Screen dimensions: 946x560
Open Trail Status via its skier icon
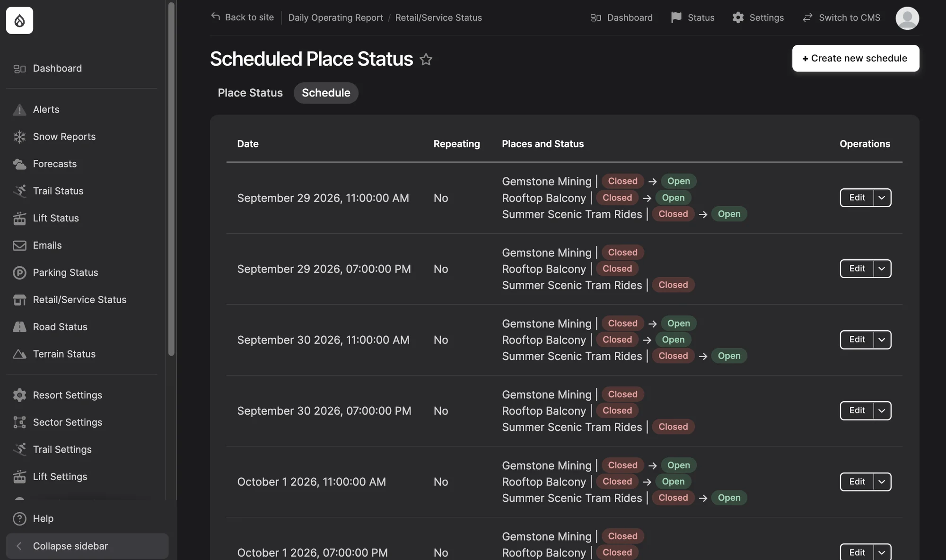(19, 191)
